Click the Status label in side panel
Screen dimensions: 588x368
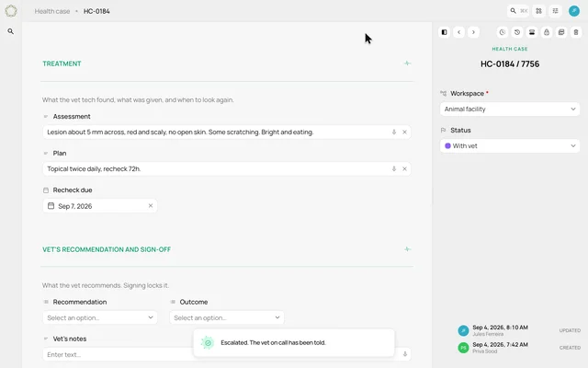[460, 131]
